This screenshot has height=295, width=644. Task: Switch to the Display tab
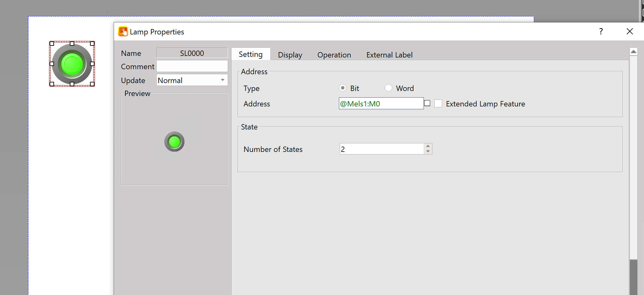[290, 55]
